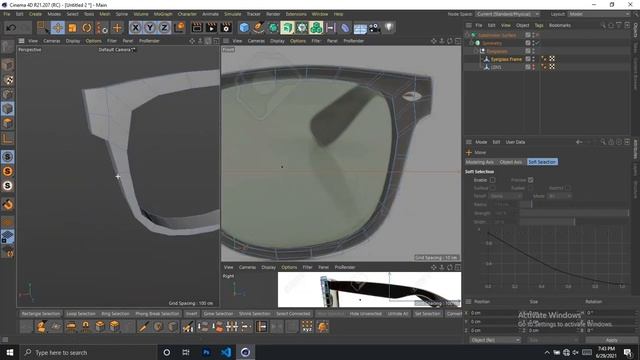Click the coordinate system icon
This screenshot has width=640, height=360.
tap(179, 28)
